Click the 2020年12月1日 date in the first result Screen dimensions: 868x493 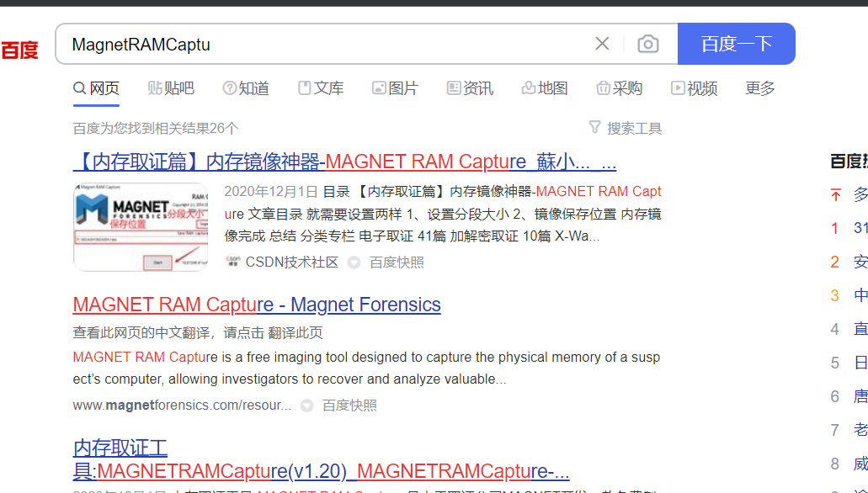(271, 192)
